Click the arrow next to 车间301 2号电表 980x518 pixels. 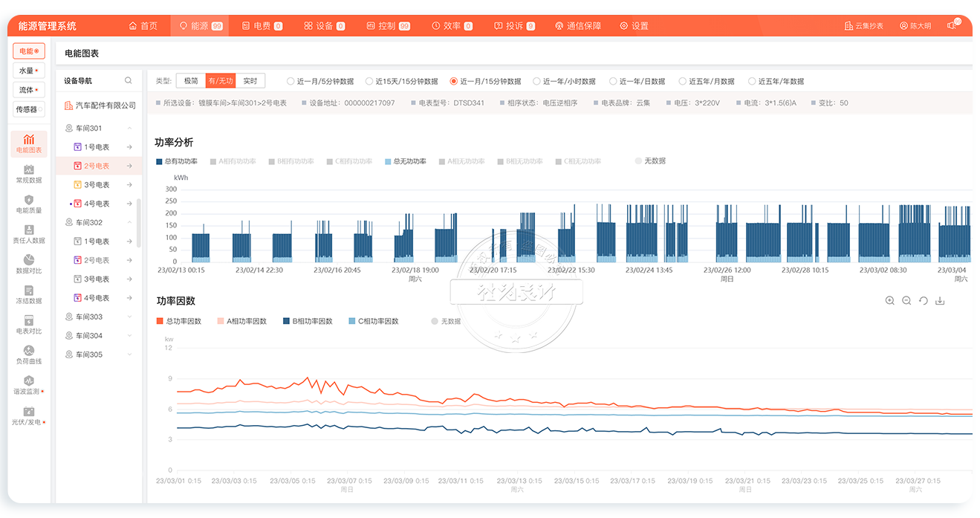pos(129,166)
